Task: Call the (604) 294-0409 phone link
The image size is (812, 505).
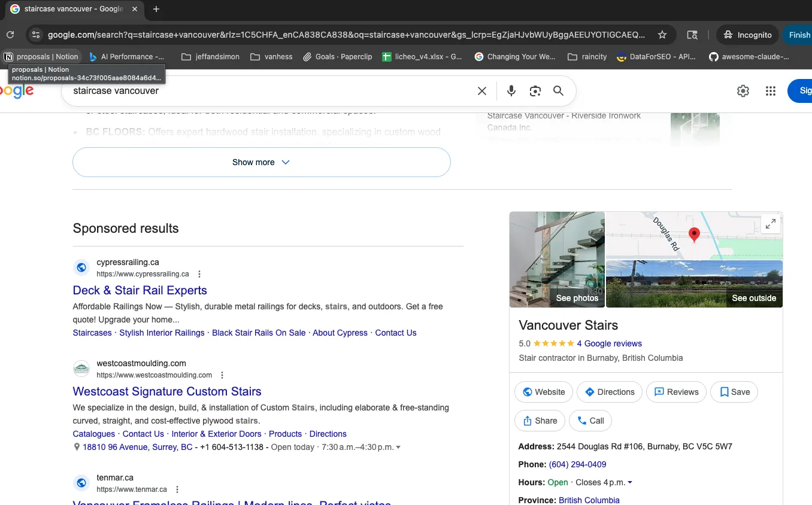Action: point(577,464)
